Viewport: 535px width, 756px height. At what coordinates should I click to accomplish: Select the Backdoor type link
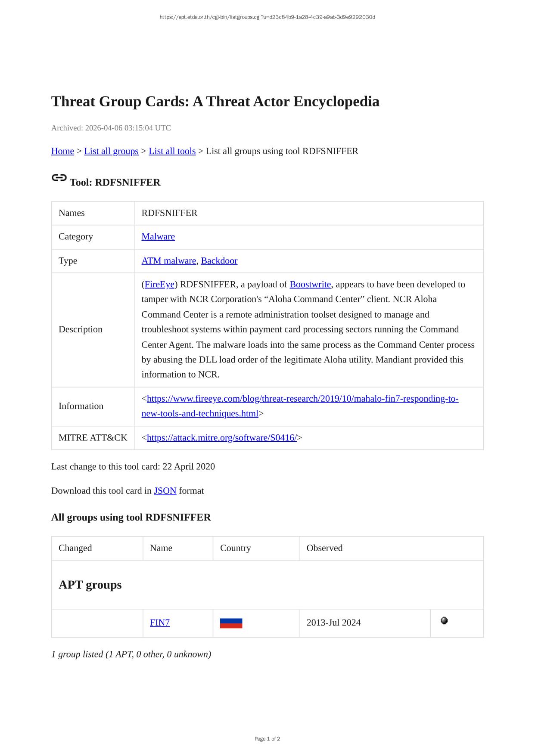tap(219, 261)
